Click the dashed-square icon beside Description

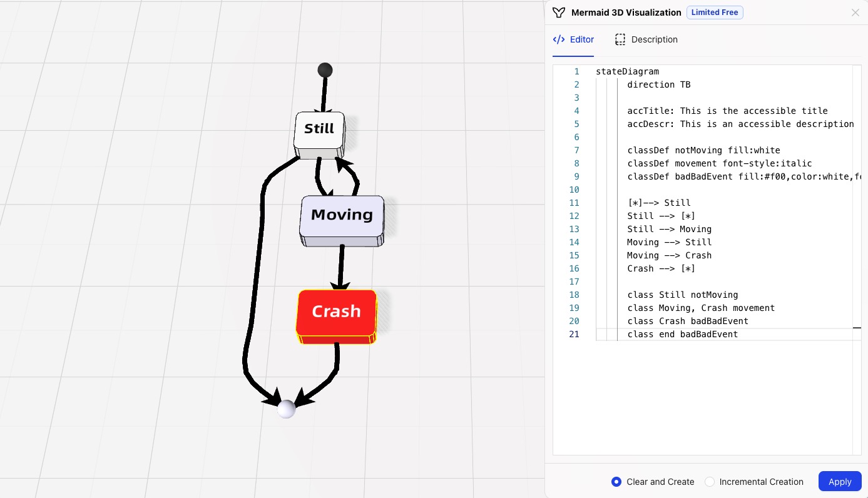point(620,39)
